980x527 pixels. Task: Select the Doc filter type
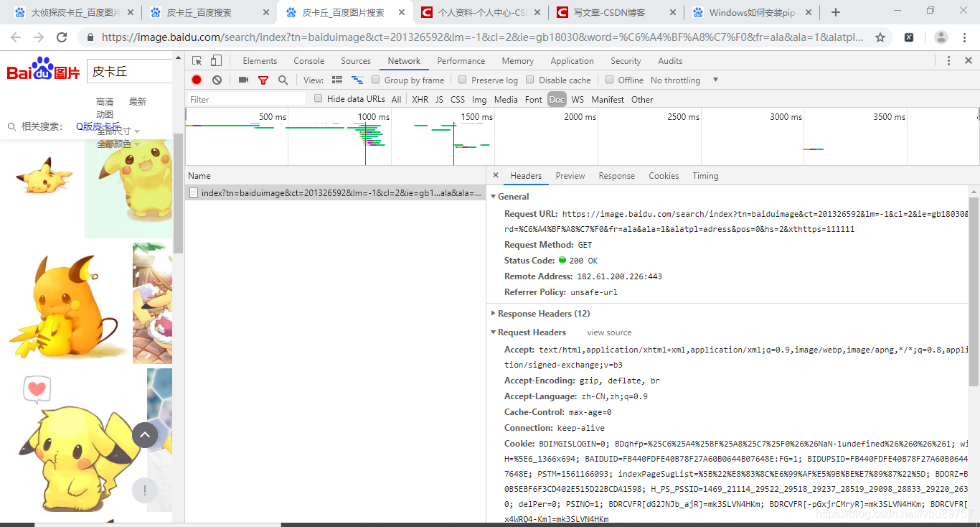pos(557,99)
